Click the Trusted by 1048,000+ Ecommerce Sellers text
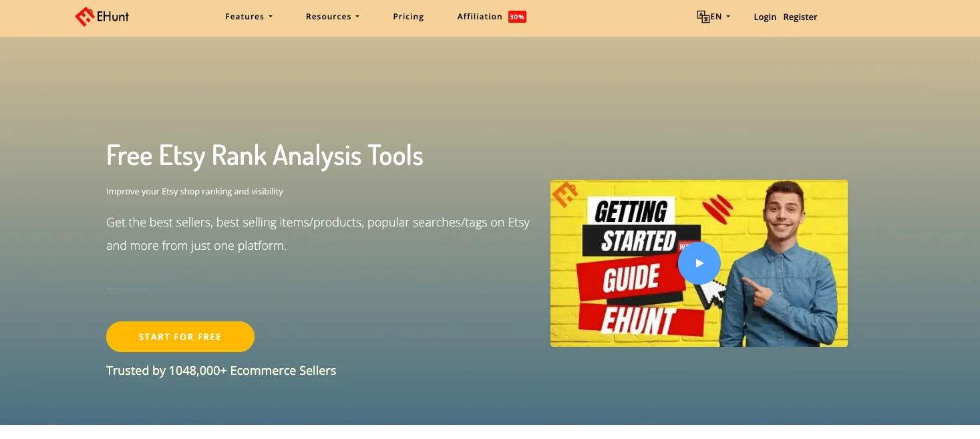The width and height of the screenshot is (980, 439). [221, 371]
